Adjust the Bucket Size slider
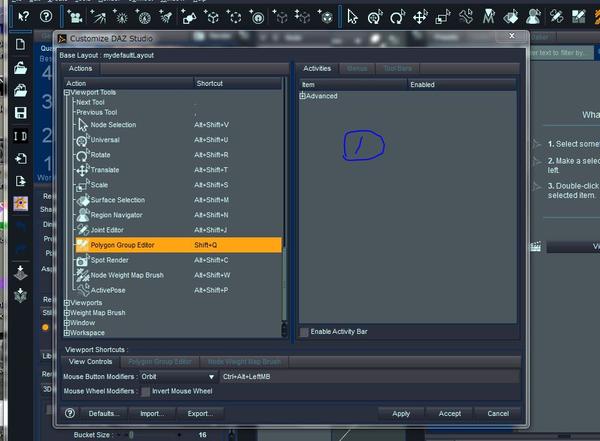The width and height of the screenshot is (600, 441). (x=149, y=435)
